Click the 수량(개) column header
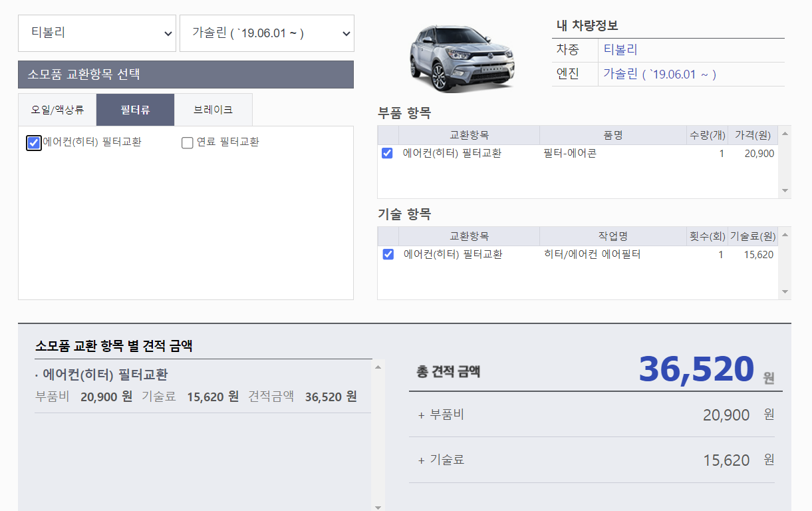This screenshot has height=511, width=812. [708, 135]
